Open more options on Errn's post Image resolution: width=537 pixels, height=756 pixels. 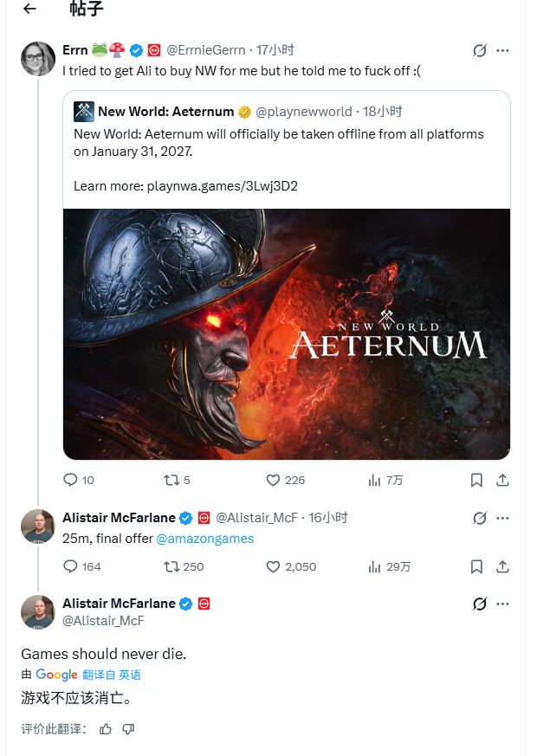click(503, 50)
